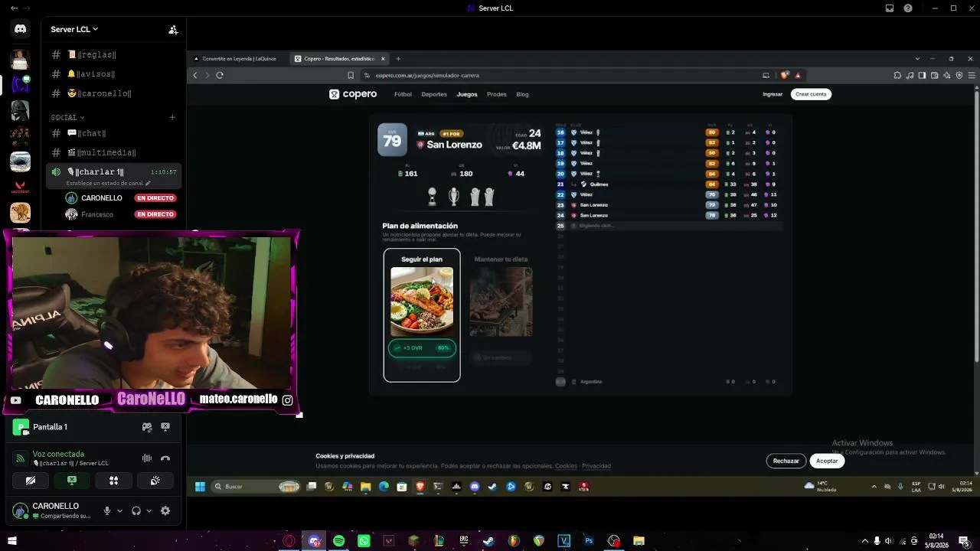
Task: Open the Privacidad policy link
Action: 596,466
